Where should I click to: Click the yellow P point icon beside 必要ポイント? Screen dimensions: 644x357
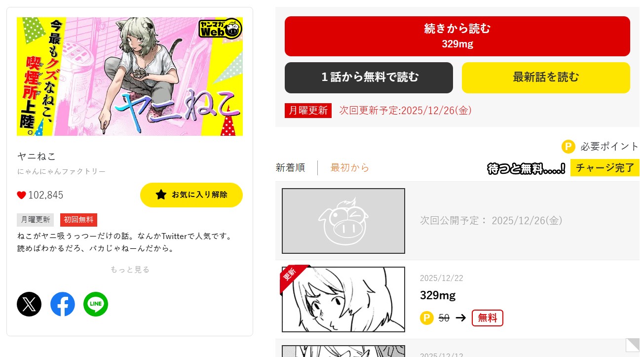(x=568, y=147)
